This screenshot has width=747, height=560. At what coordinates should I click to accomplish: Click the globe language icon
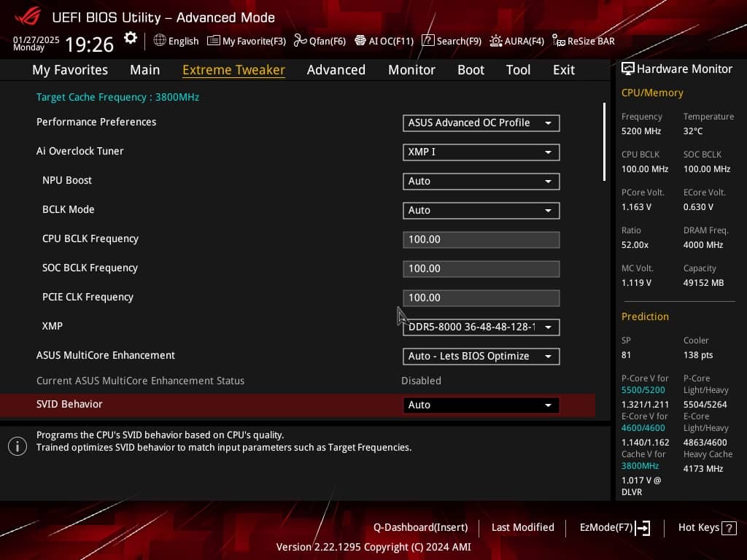pyautogui.click(x=160, y=41)
